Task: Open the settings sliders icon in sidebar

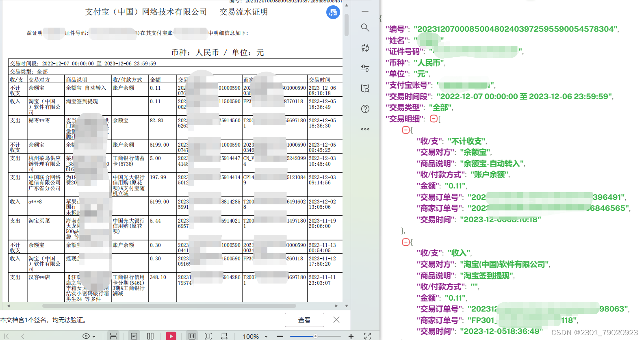Action: [365, 68]
